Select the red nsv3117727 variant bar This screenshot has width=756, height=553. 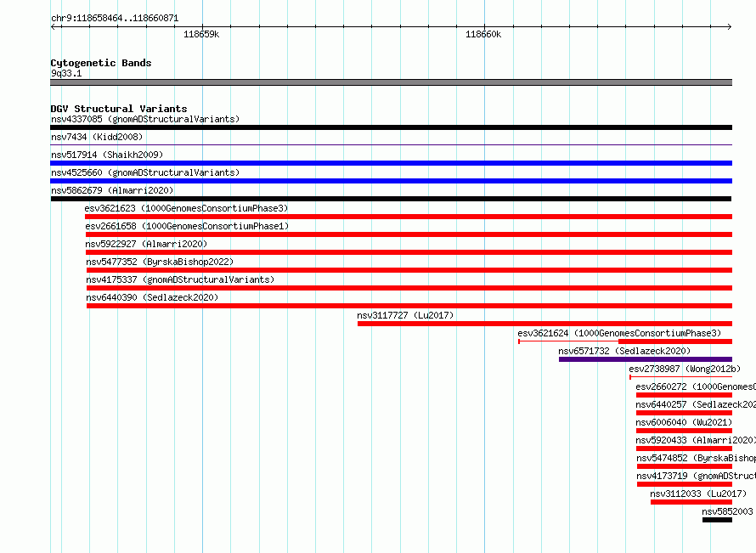point(544,324)
